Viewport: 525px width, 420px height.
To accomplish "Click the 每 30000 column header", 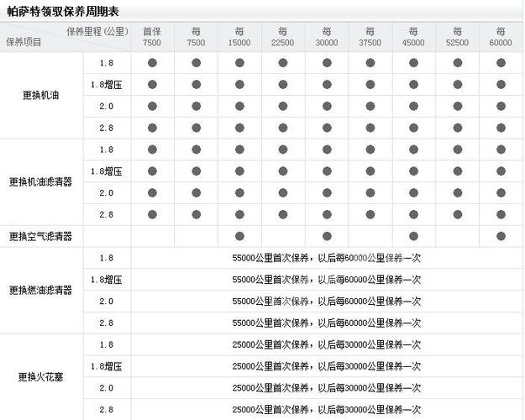I will [327, 37].
